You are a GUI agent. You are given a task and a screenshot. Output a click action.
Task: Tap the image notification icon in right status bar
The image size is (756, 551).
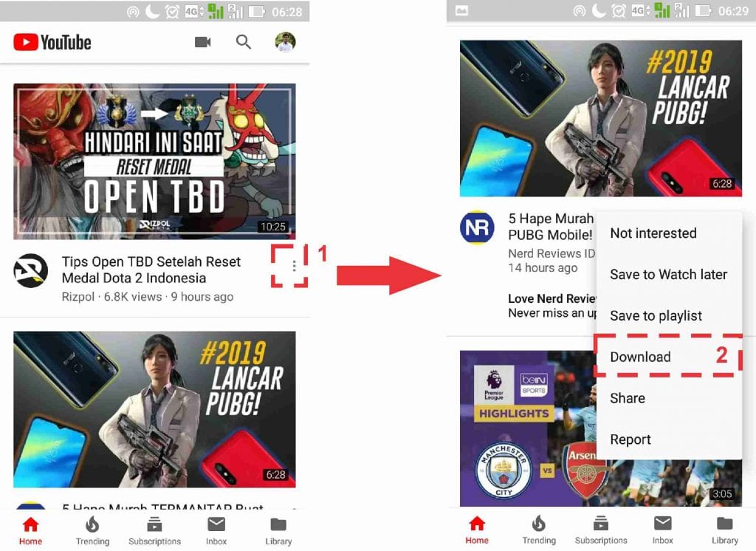[461, 10]
